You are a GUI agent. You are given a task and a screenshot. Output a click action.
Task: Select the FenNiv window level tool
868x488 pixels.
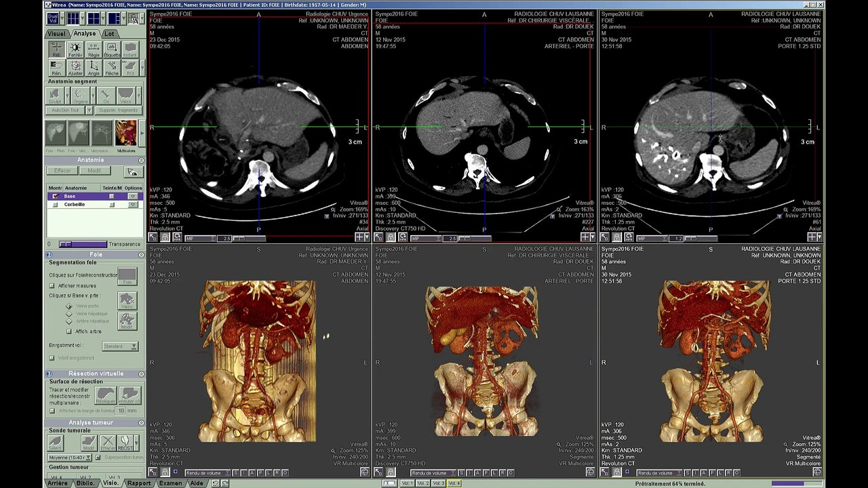pos(75,49)
